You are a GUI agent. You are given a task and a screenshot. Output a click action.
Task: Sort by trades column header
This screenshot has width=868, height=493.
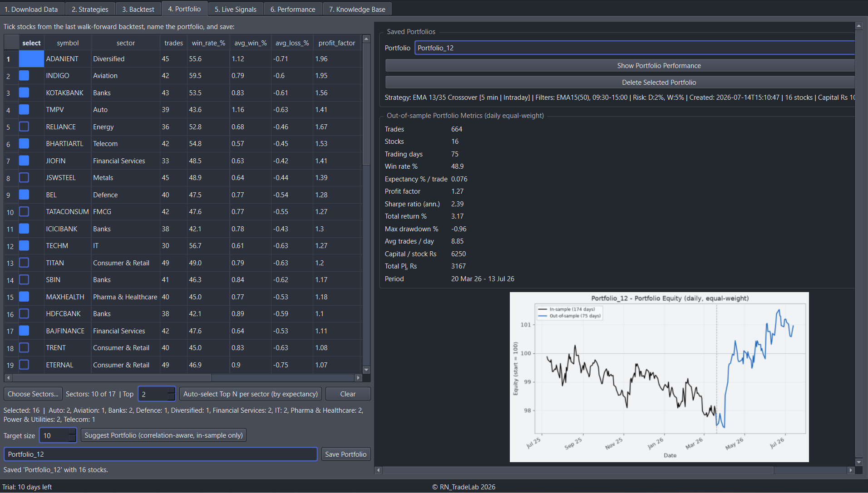point(174,43)
